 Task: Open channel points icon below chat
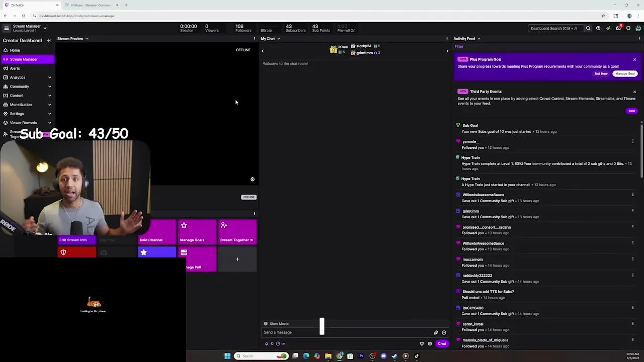(278, 344)
